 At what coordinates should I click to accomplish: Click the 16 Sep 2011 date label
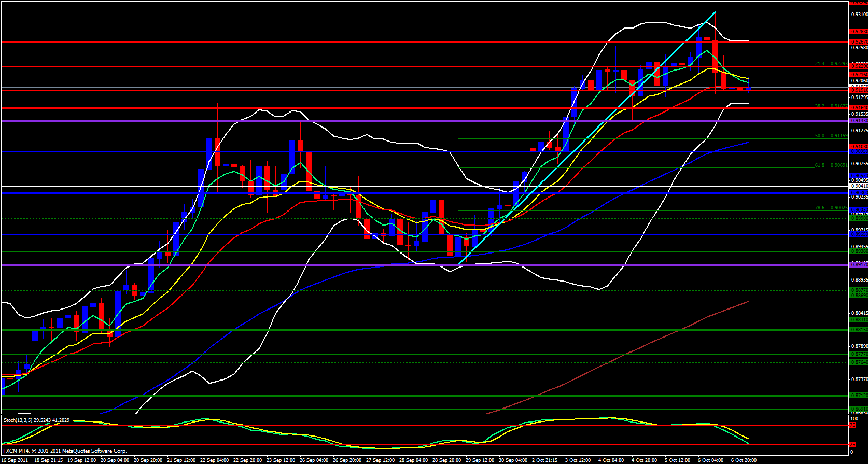(x=15, y=460)
